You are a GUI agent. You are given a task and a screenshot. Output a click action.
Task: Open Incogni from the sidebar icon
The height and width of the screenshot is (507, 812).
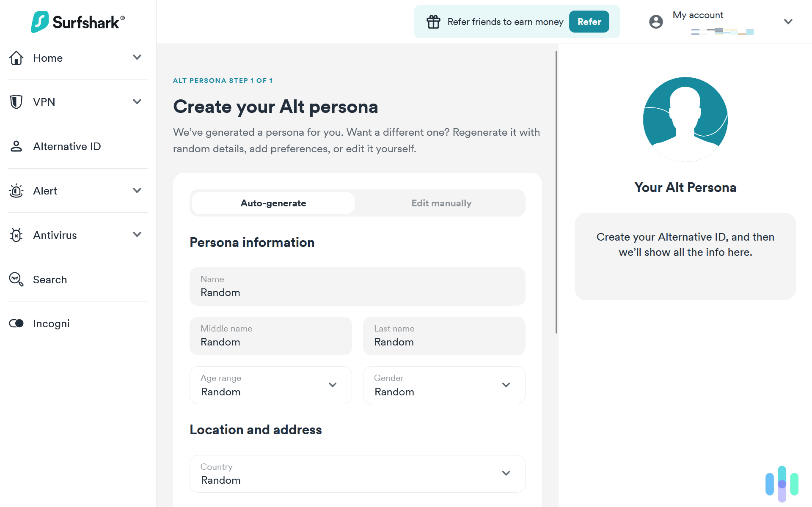click(16, 323)
